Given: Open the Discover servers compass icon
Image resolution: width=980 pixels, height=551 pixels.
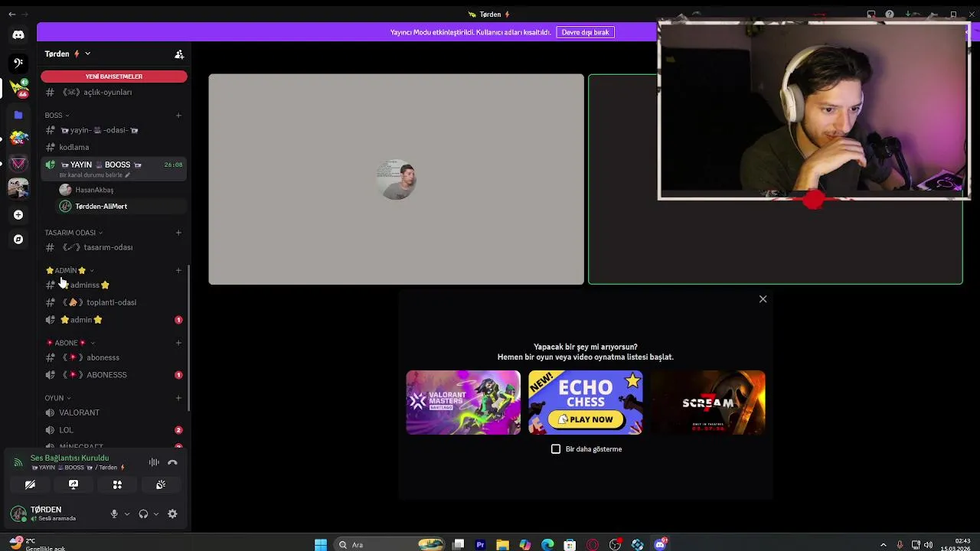Looking at the screenshot, I should 18,240.
